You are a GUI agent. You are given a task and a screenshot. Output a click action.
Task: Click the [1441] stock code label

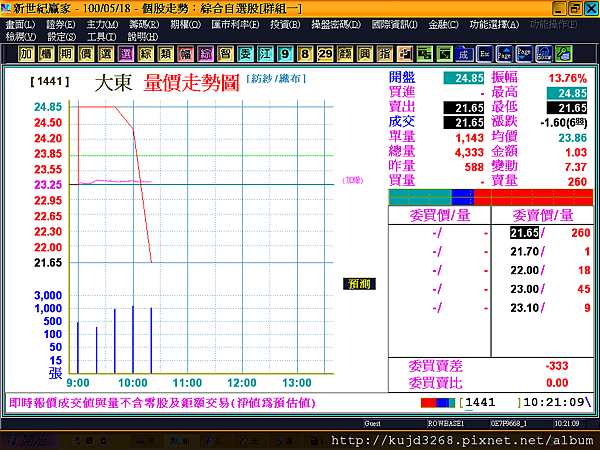[x=50, y=82]
